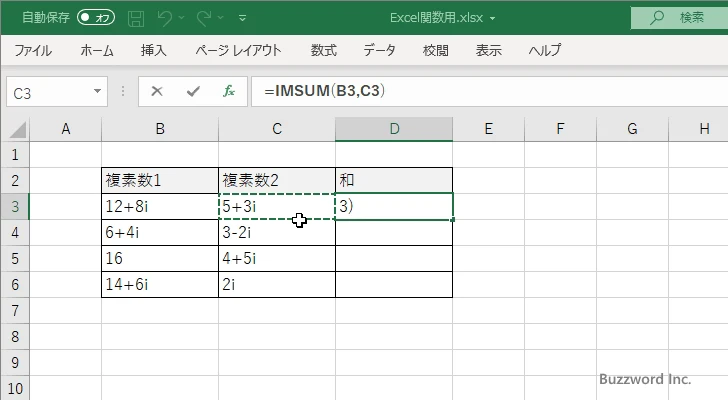Select column C header
The width and height of the screenshot is (728, 400).
[x=277, y=129]
